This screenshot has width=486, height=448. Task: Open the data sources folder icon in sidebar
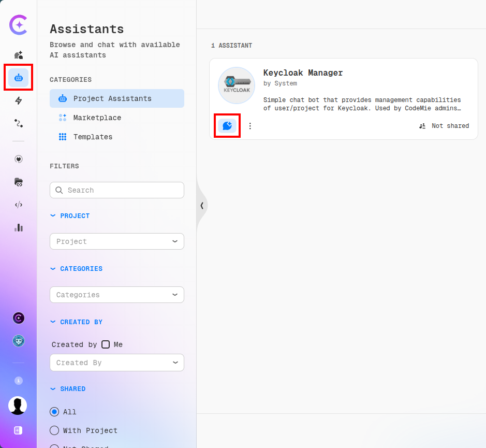pyautogui.click(x=19, y=182)
